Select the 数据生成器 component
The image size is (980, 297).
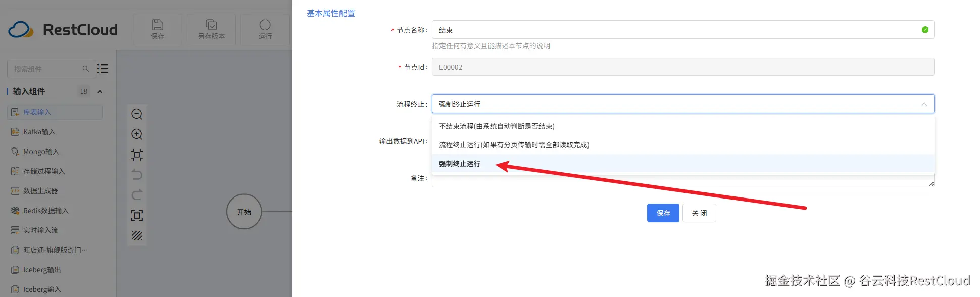pyautogui.click(x=55, y=191)
